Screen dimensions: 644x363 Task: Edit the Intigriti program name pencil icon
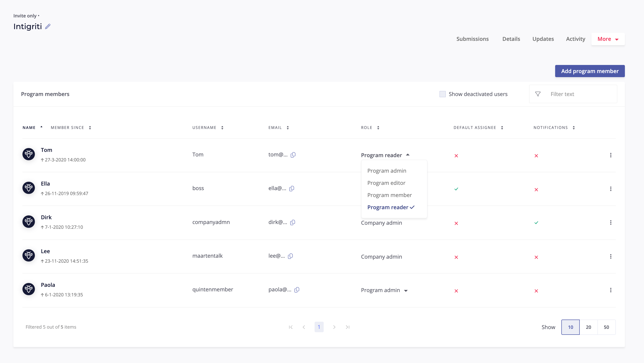pos(48,27)
